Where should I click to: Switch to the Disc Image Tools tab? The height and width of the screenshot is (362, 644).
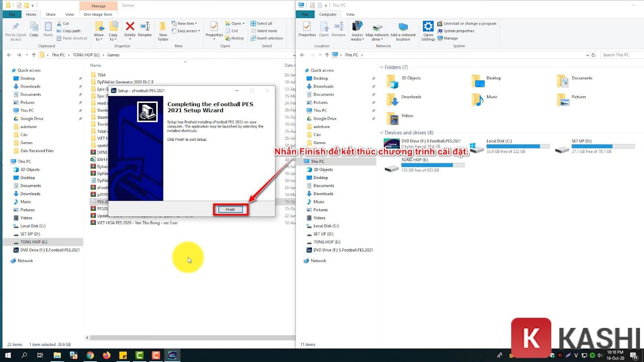[x=98, y=14]
